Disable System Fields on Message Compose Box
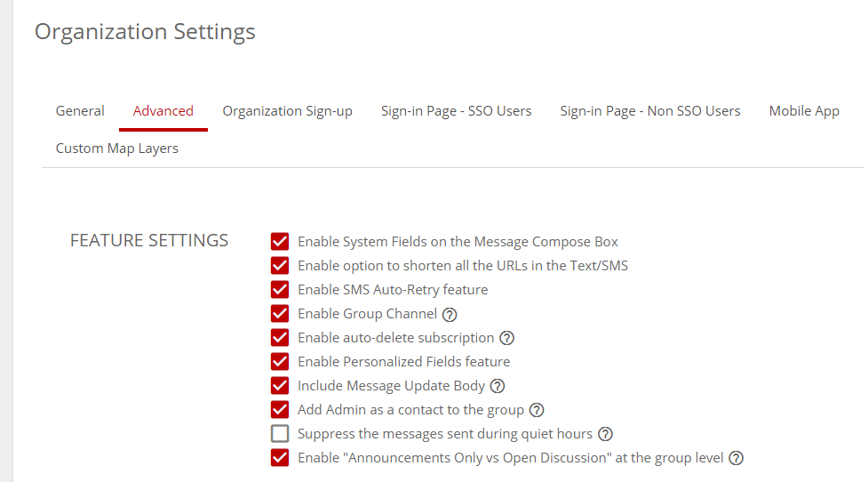This screenshot has height=482, width=868. pyautogui.click(x=280, y=242)
